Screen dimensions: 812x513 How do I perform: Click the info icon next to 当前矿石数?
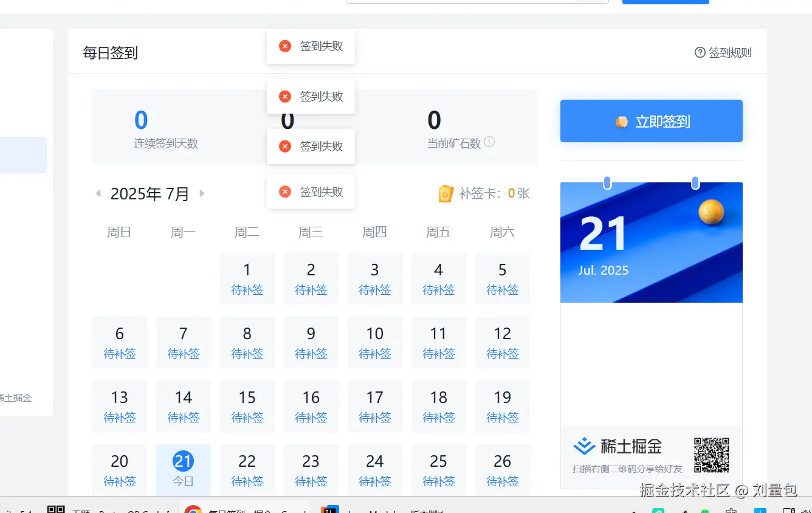pyautogui.click(x=489, y=142)
